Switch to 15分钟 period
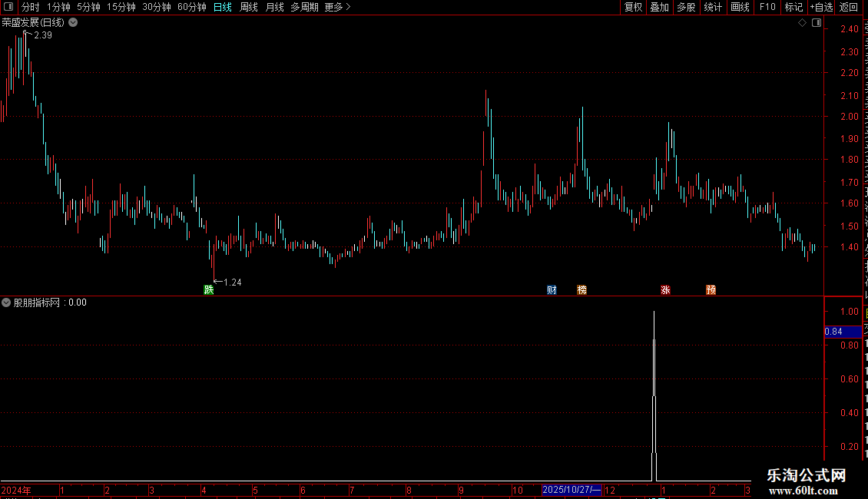The width and height of the screenshot is (868, 499). [121, 7]
